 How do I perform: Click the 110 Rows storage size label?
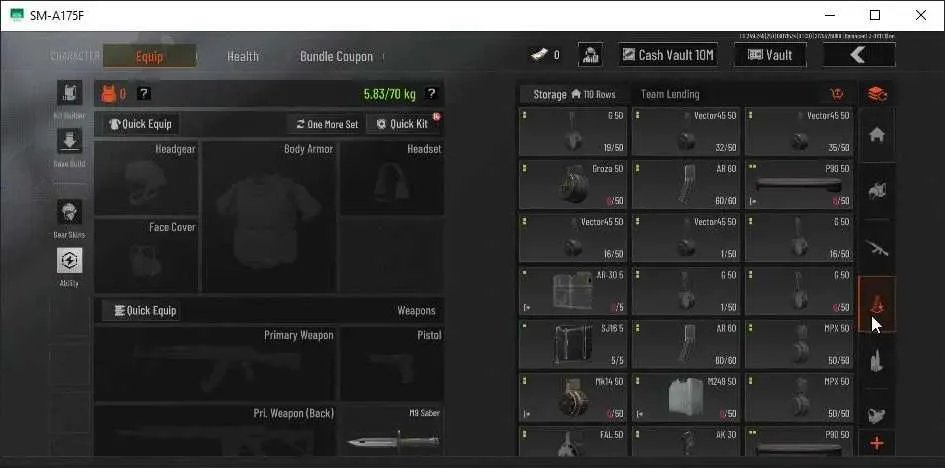594,95
